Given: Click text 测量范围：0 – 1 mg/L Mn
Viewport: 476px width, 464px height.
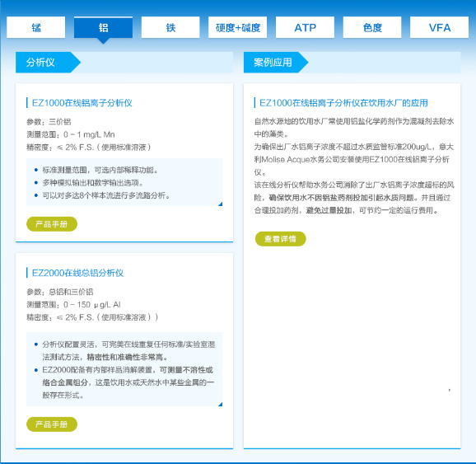Looking at the screenshot, I should [x=71, y=134].
